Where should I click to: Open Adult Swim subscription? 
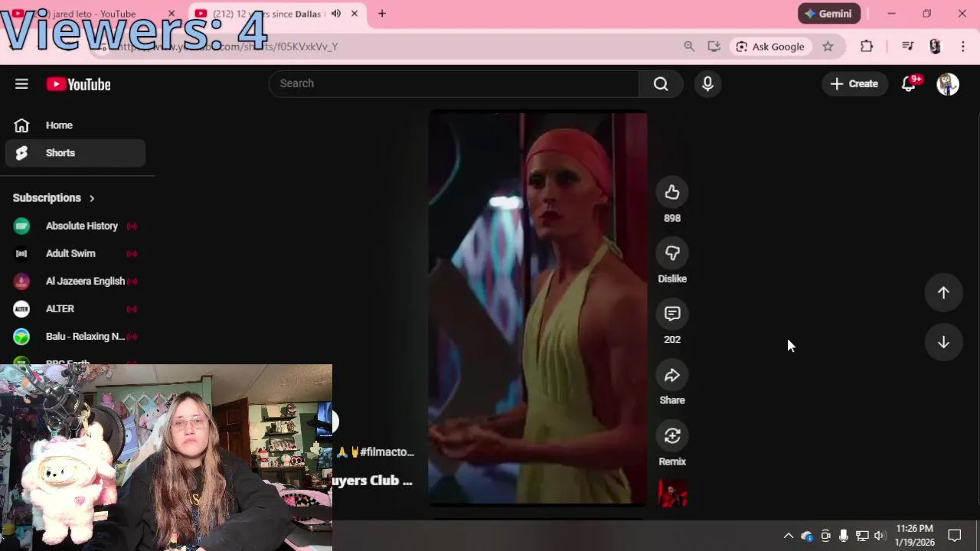[x=75, y=253]
